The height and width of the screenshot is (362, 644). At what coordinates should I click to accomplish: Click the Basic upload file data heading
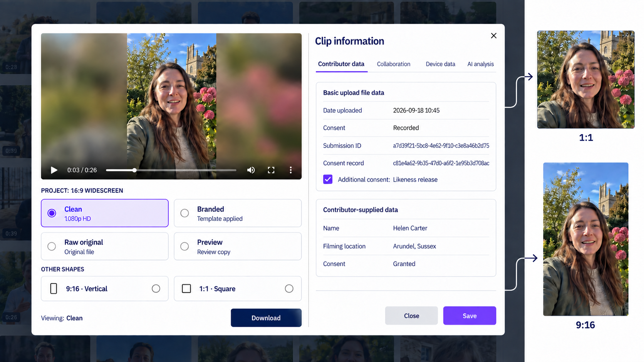click(354, 93)
